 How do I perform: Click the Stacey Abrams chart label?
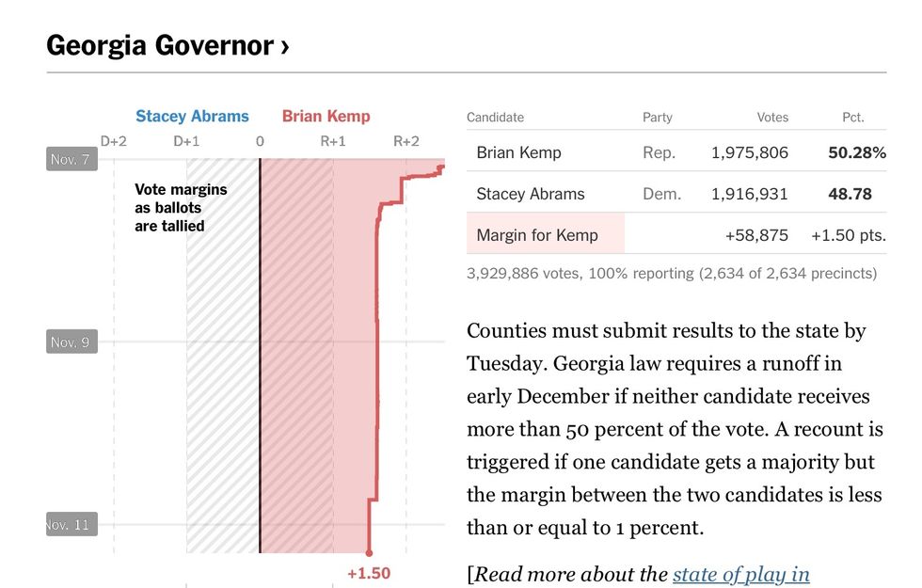tap(192, 117)
